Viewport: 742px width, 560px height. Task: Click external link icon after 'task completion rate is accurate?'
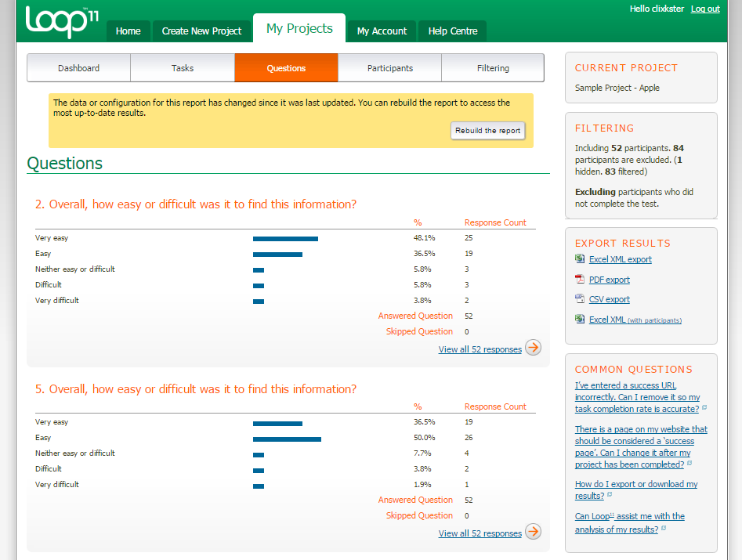pos(704,407)
